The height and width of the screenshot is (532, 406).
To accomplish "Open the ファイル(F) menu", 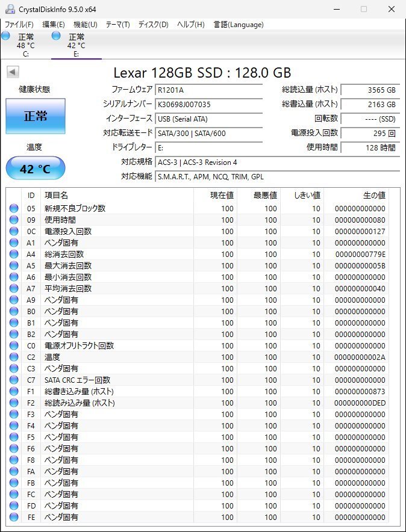I will pyautogui.click(x=19, y=25).
